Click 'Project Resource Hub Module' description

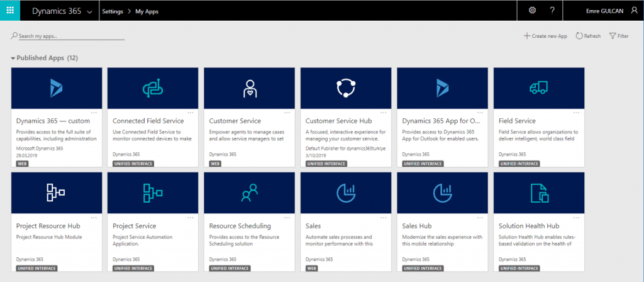tap(49, 237)
